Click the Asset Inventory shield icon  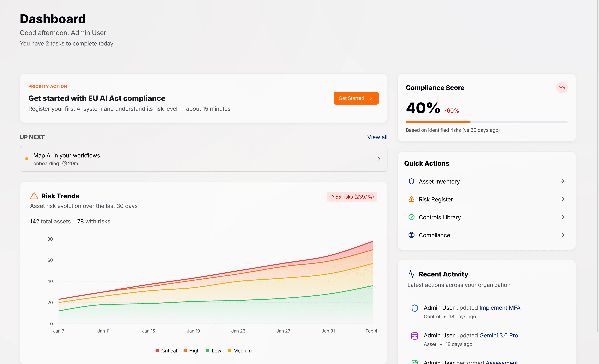click(411, 181)
